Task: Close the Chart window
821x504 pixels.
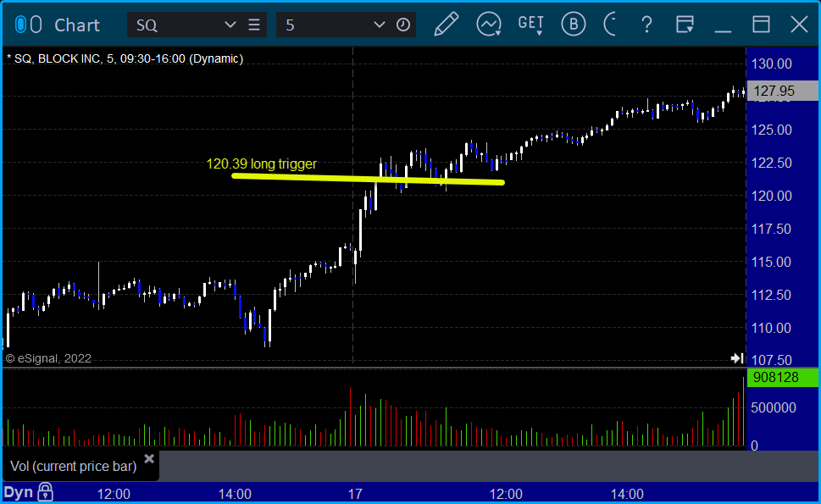Action: [799, 25]
